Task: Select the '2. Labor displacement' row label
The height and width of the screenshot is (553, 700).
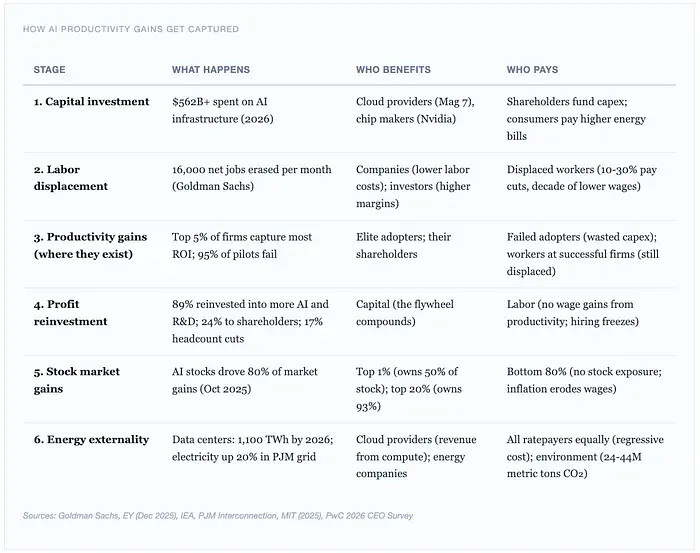Action: coord(70,178)
